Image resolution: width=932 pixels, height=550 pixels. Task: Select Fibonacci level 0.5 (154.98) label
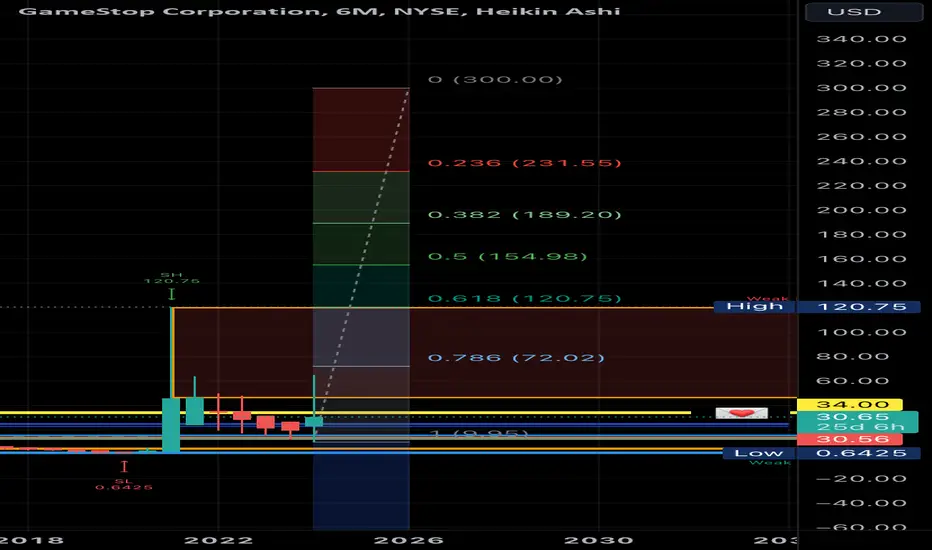point(508,256)
